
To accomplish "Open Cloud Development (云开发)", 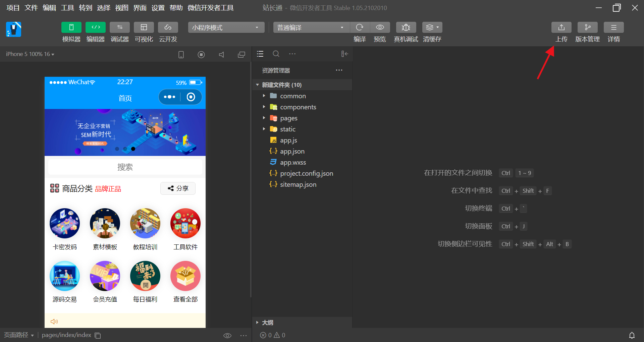I will [168, 27].
